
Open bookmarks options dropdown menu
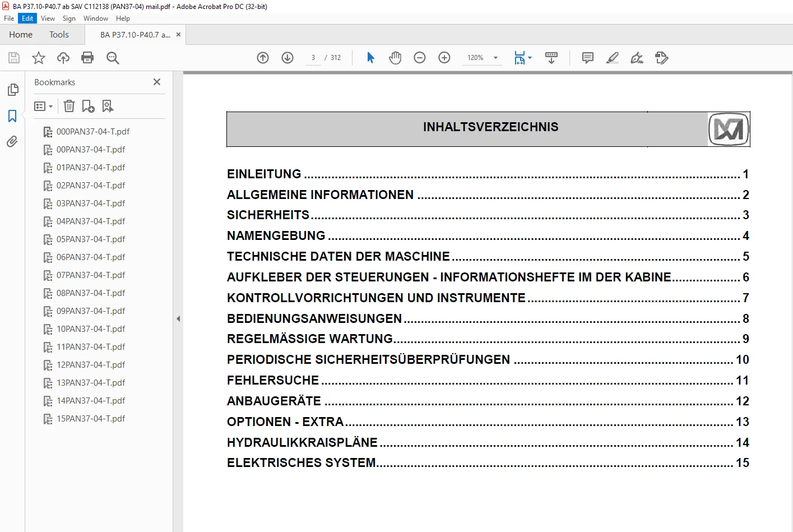44,106
